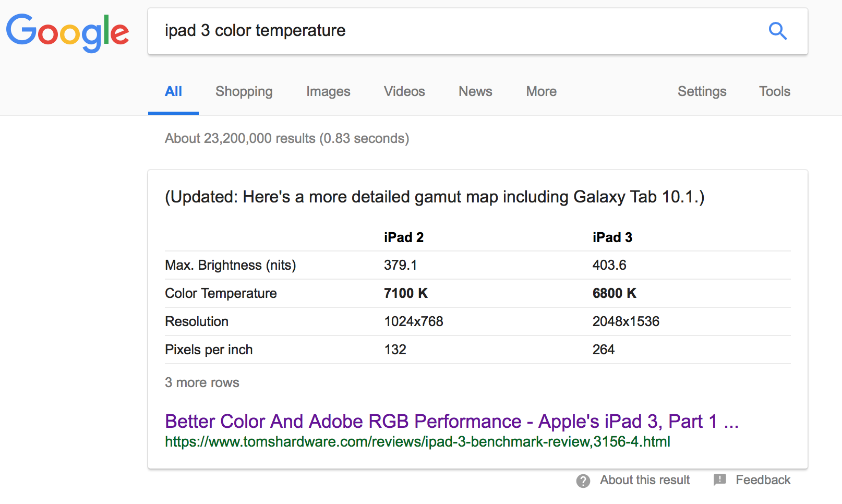Click the Feedback text link
The image size is (842, 504).
pyautogui.click(x=763, y=480)
